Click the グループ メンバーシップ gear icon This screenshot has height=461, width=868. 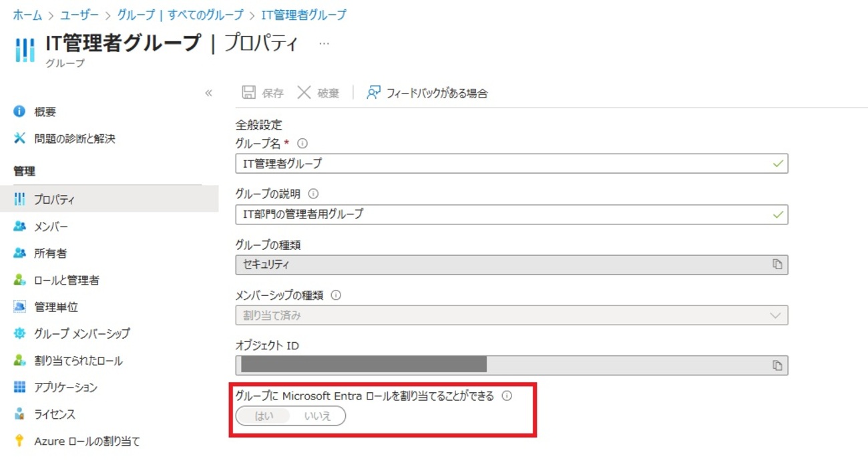(19, 333)
